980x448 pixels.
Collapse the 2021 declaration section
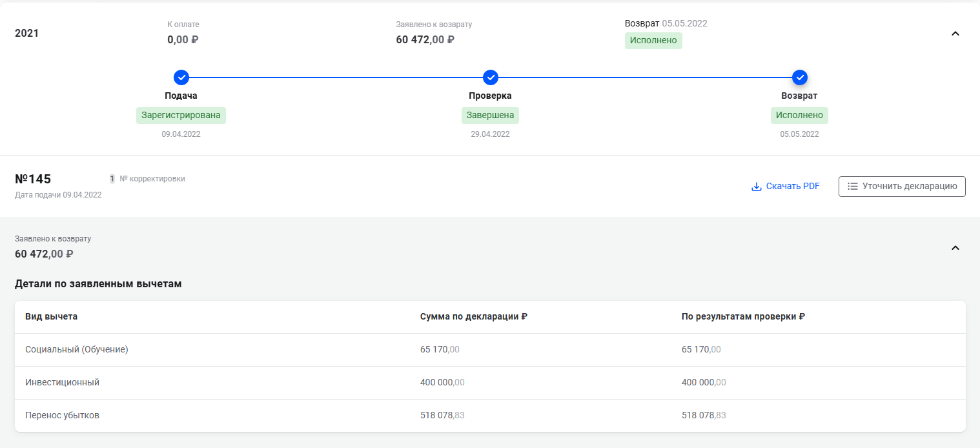click(955, 34)
